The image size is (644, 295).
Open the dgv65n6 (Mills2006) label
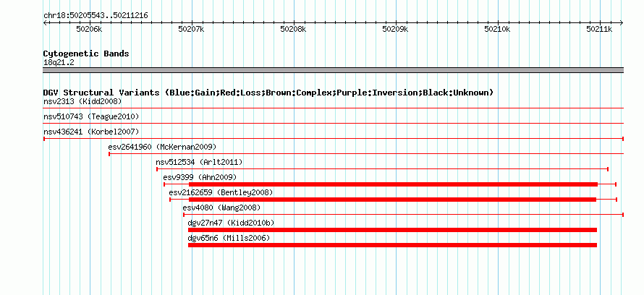(229, 238)
